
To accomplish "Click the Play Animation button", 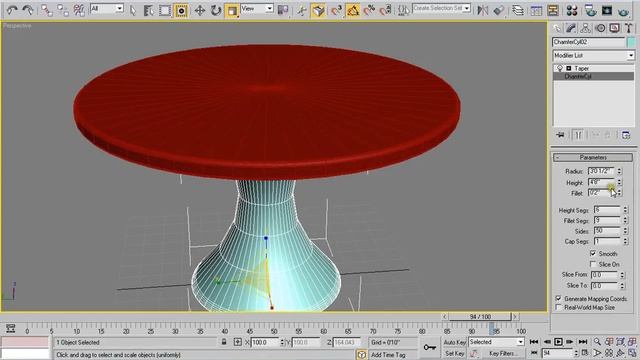I will click(558, 342).
